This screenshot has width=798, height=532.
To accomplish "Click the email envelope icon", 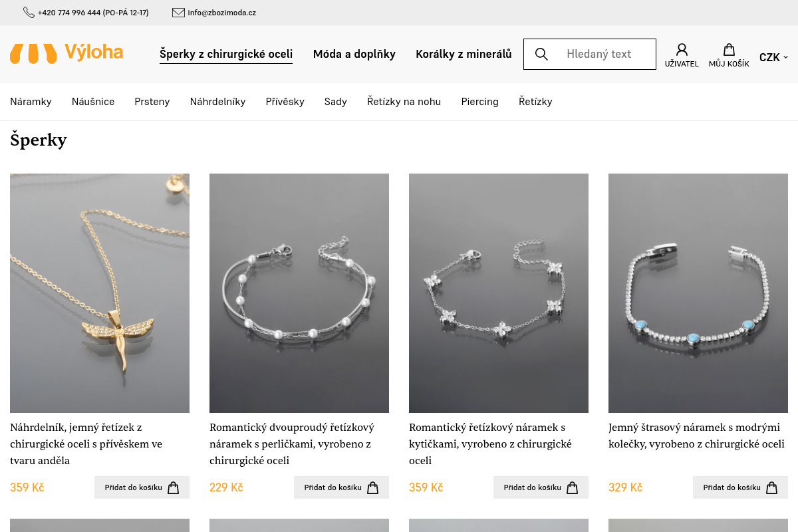I will point(178,13).
